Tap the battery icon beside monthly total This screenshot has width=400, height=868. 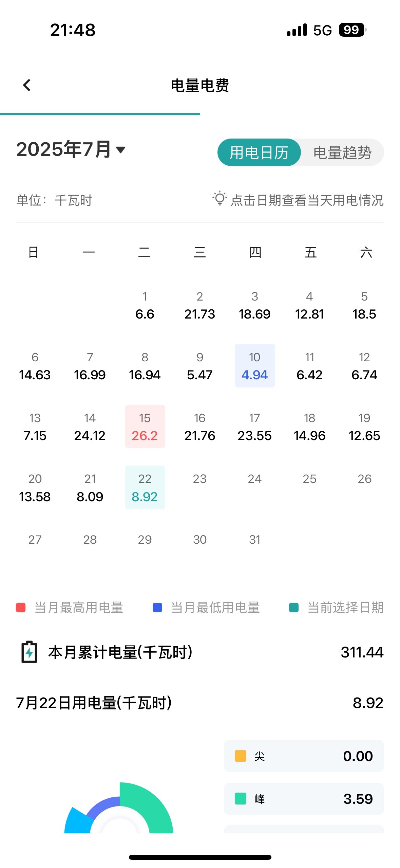coord(30,652)
